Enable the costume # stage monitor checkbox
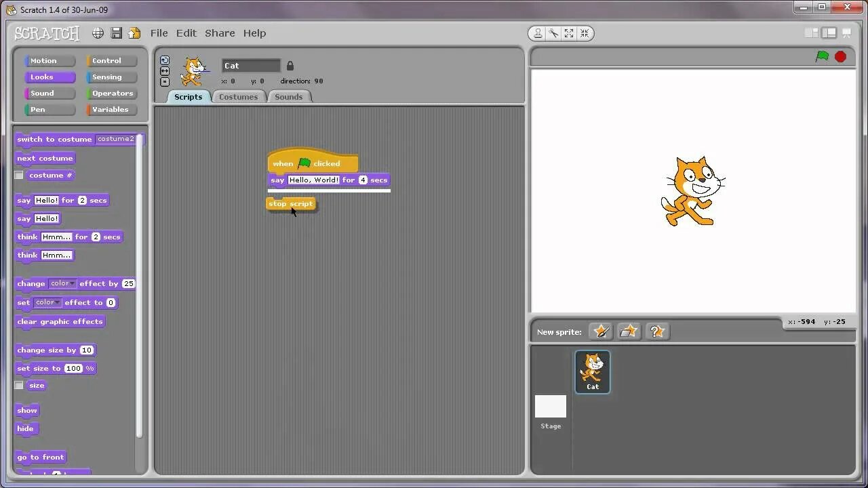The image size is (868, 488). 19,176
